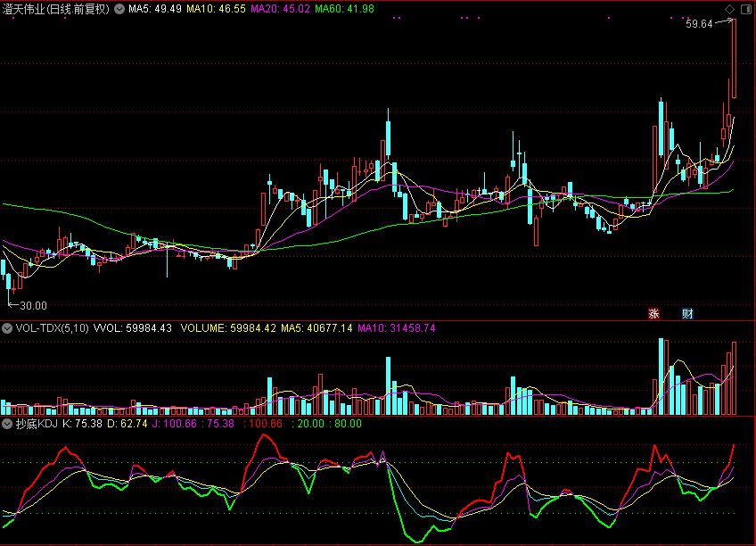Click the VVOL: 59984.43 value
This screenshot has height=546, width=756.
[133, 328]
